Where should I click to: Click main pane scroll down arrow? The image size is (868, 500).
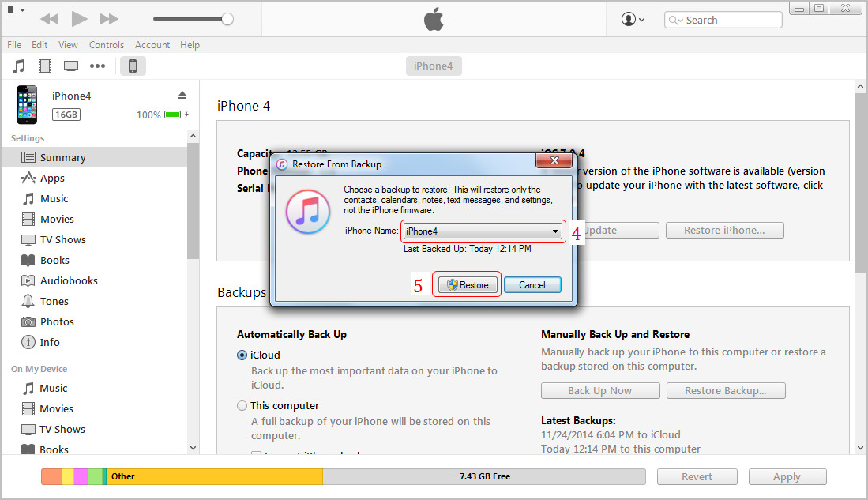point(860,447)
